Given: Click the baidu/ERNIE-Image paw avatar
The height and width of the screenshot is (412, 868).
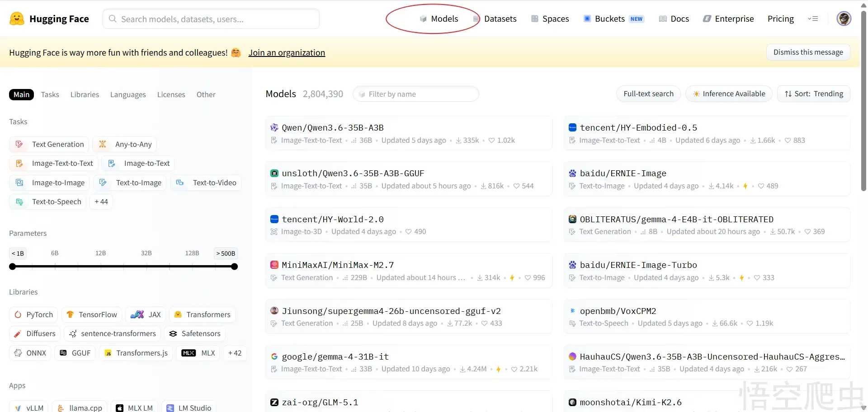Looking at the screenshot, I should (572, 173).
